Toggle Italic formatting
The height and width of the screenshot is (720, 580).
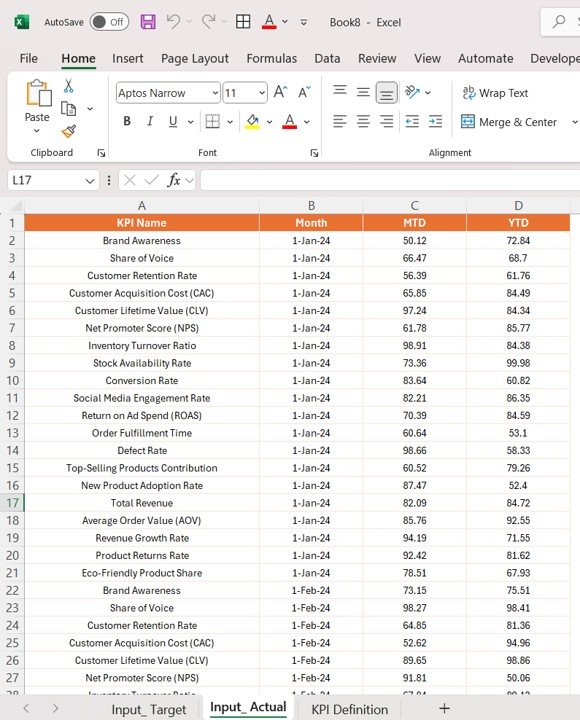pos(150,121)
